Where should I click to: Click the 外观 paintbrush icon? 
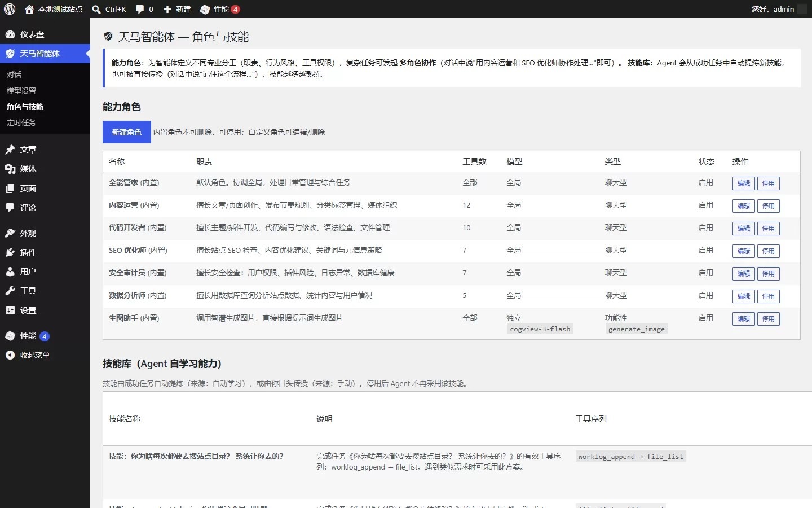tap(10, 233)
